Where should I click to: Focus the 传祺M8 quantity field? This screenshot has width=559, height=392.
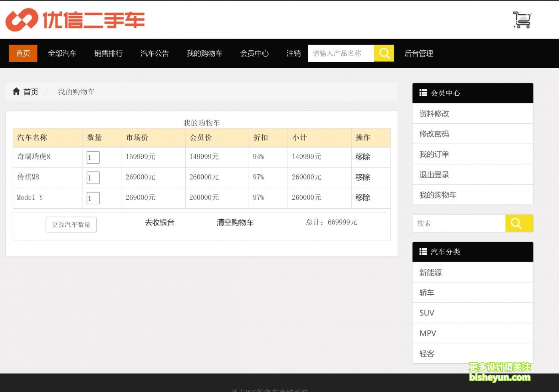(93, 178)
